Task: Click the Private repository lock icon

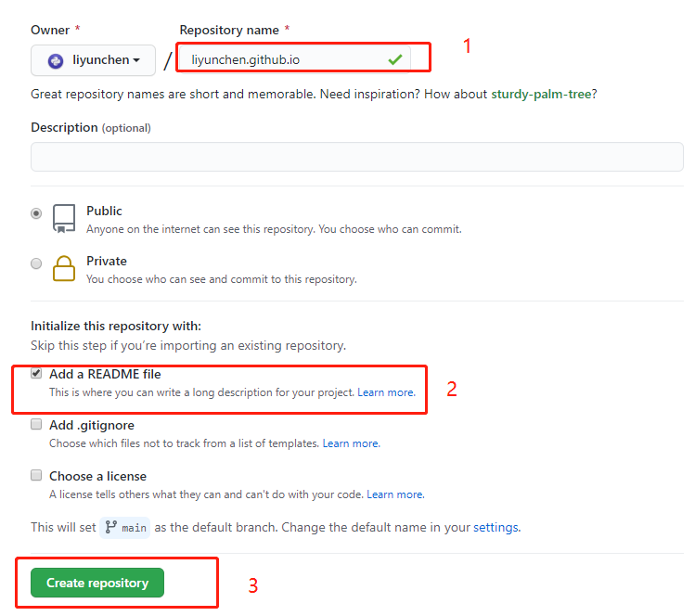Action: pos(64,268)
